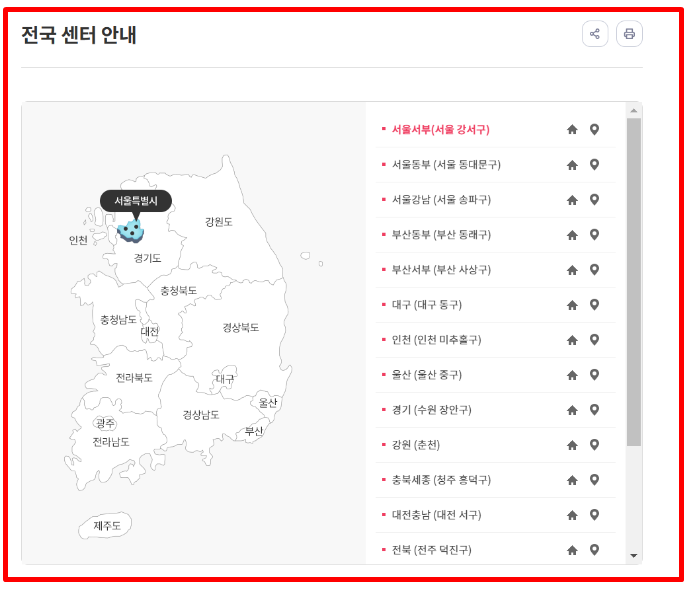691x590 pixels.
Task: Select the 울산 (울산 중구) center
Action: pos(427,375)
